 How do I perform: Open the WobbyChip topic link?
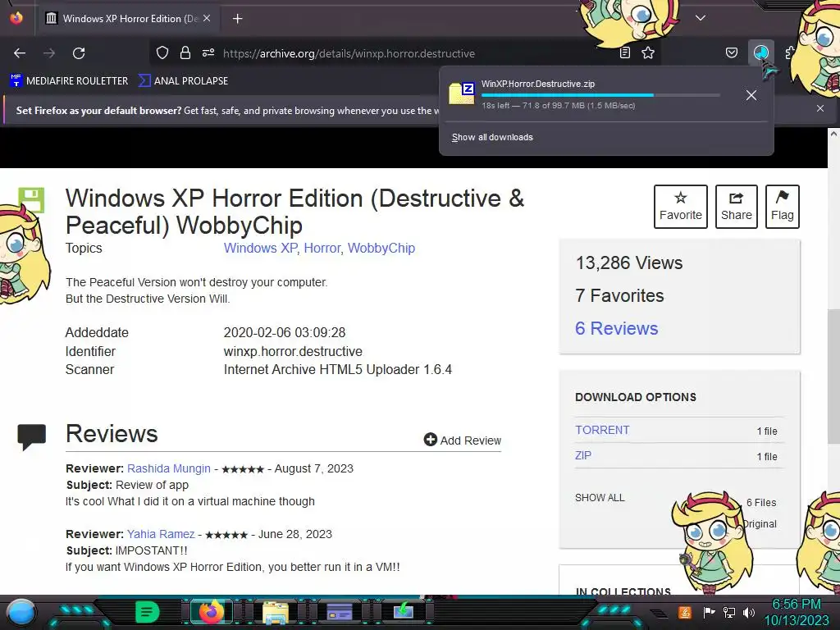(x=381, y=248)
